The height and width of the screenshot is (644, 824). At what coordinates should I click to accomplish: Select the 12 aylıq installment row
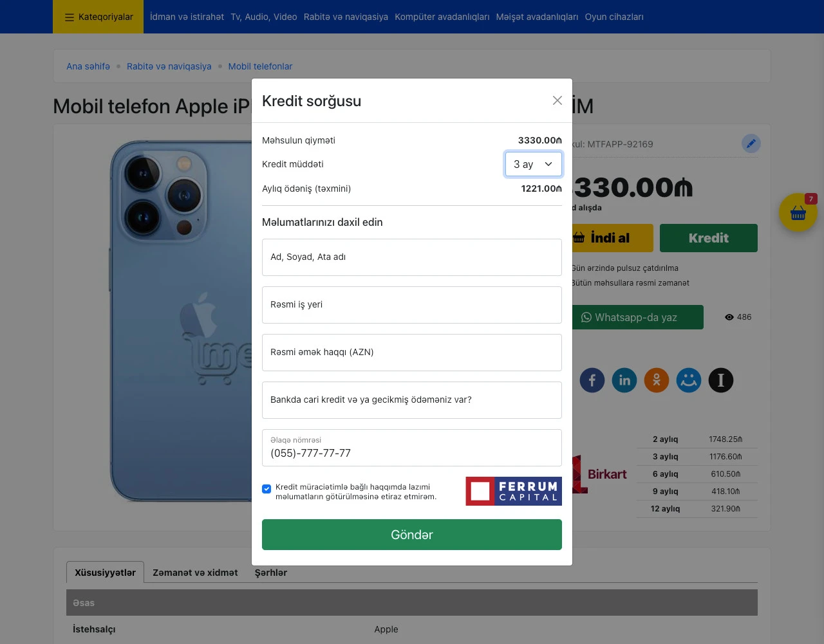pos(697,509)
